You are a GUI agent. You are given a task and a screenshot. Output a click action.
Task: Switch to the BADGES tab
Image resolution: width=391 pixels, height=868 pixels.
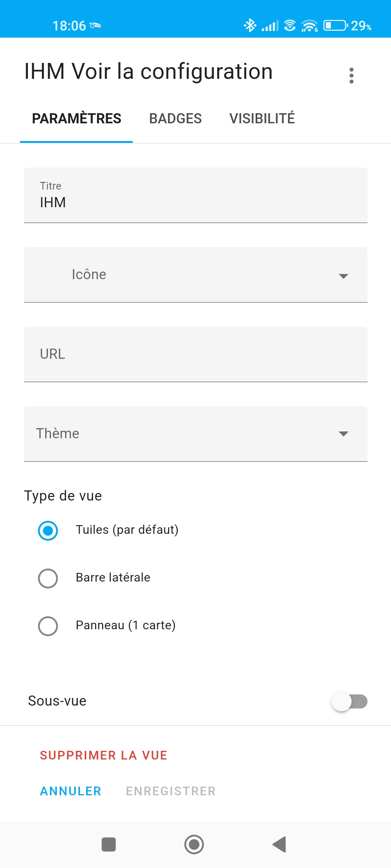(175, 119)
